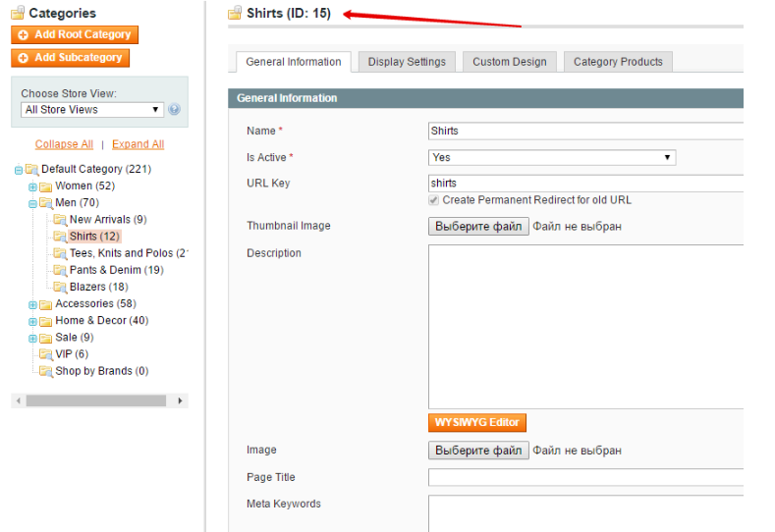Click the Pants & Denim folder icon
775x532 pixels.
[x=60, y=271]
